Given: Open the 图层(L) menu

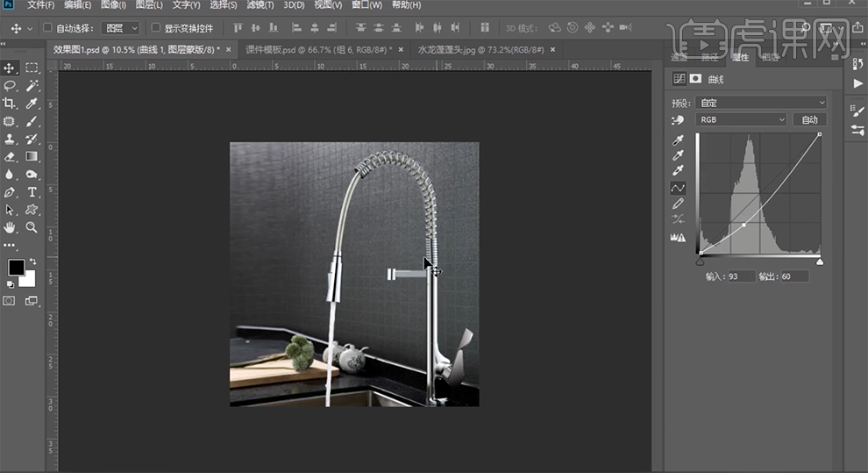Looking at the screenshot, I should pos(149,5).
